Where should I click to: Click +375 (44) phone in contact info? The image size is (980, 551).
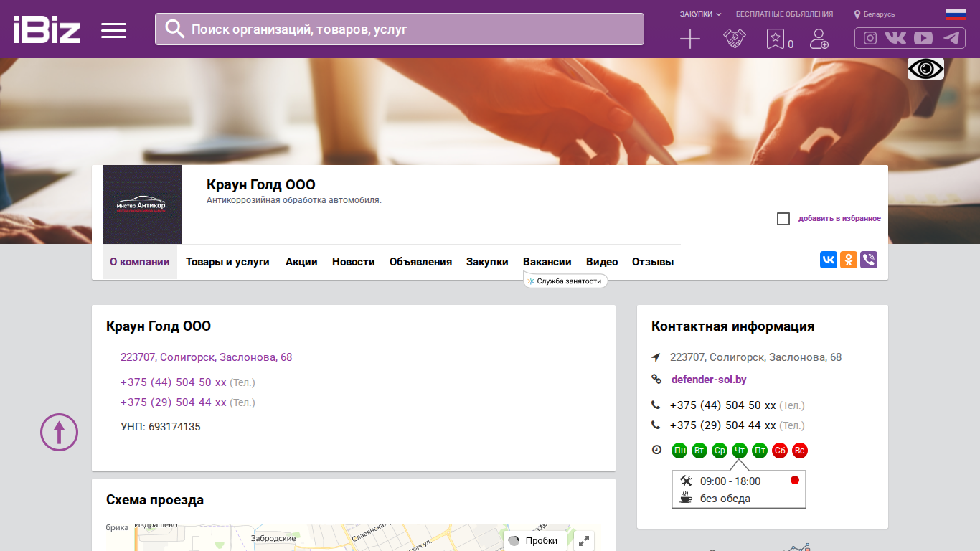(x=723, y=405)
